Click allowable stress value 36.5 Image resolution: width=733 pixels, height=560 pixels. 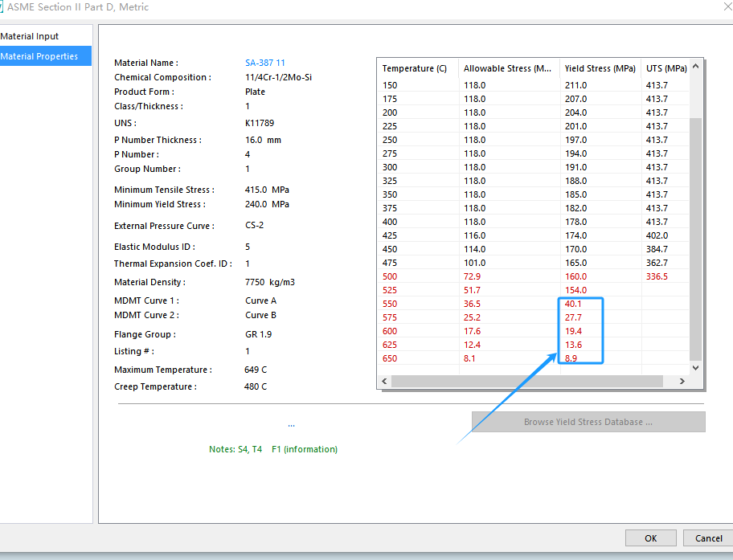click(472, 304)
